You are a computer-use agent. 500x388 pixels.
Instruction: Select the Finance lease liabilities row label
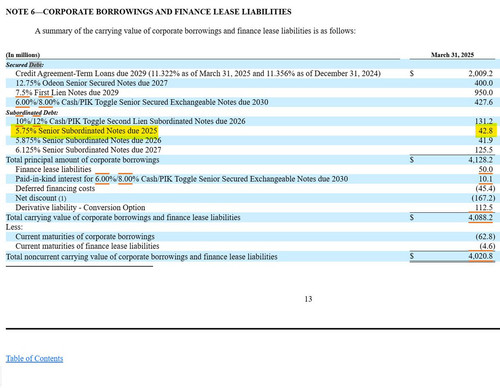(x=53, y=169)
